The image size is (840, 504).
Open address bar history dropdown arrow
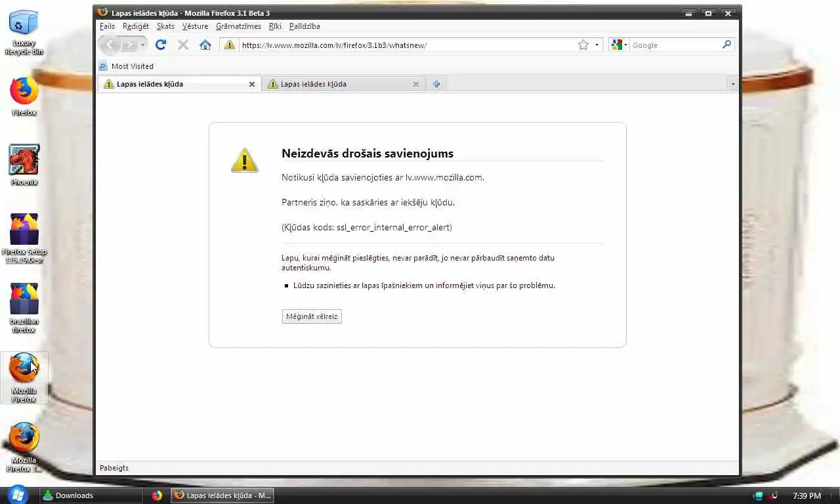(597, 45)
